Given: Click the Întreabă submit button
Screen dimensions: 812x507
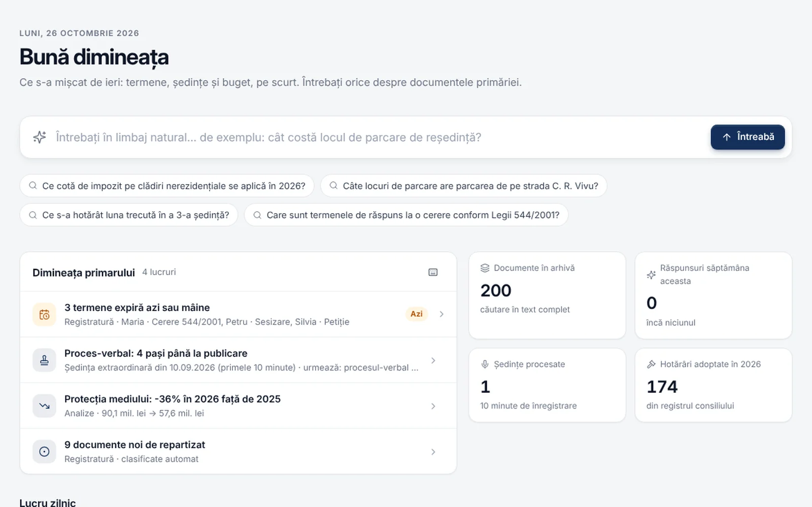Looking at the screenshot, I should tap(748, 137).
